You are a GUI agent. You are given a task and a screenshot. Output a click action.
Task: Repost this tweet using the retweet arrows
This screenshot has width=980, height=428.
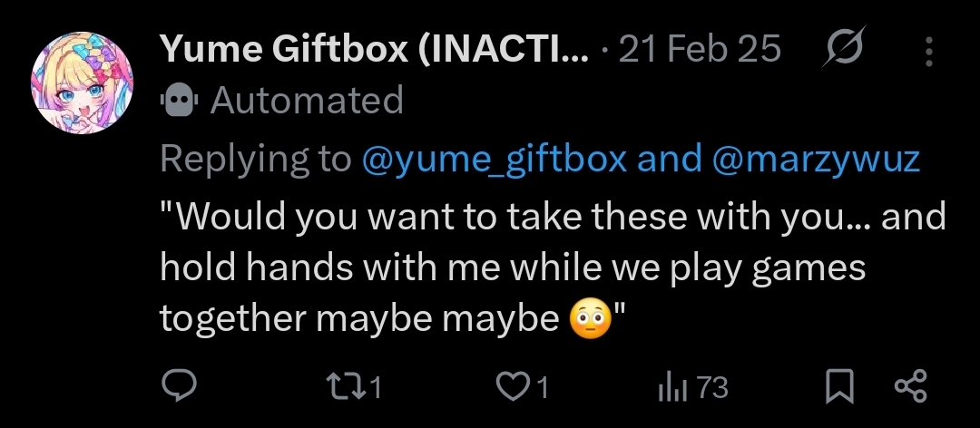pos(350,388)
